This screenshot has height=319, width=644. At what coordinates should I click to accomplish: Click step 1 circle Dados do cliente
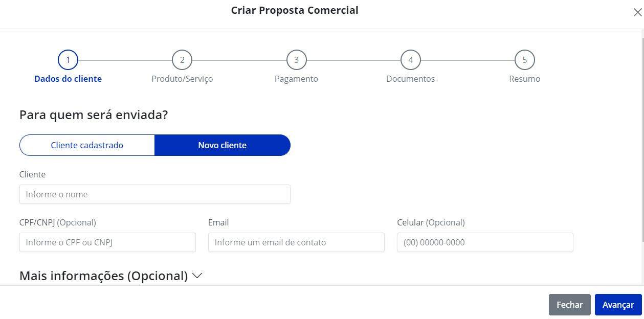[68, 60]
